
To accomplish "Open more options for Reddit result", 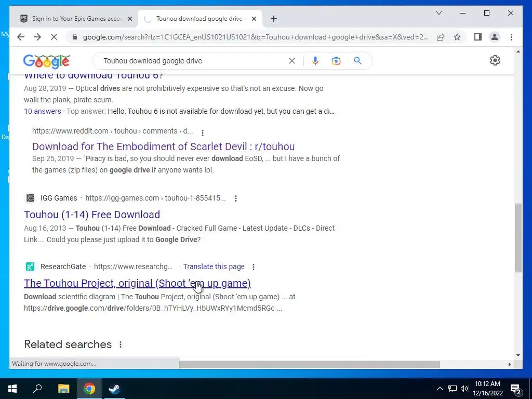I will coord(203,132).
